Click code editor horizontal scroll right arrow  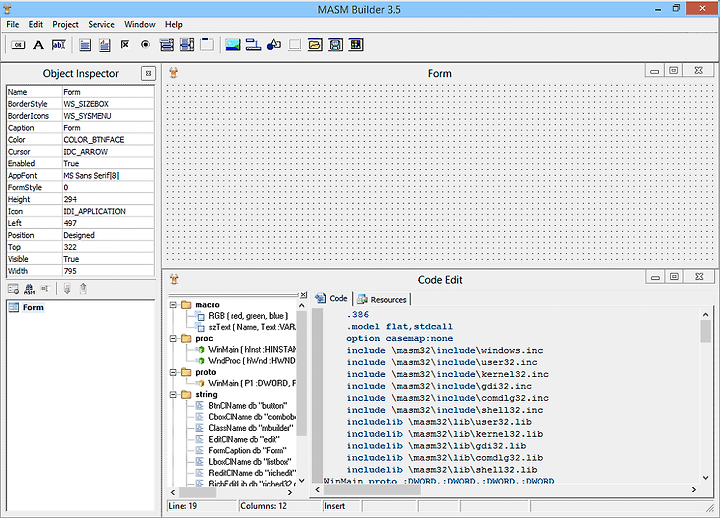coord(694,490)
